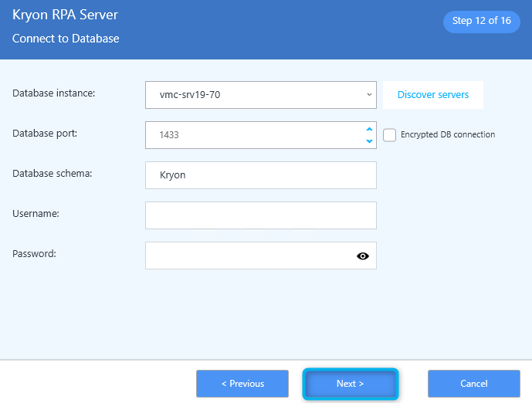Cancel the installation wizard
The image size is (532, 403).
click(473, 384)
